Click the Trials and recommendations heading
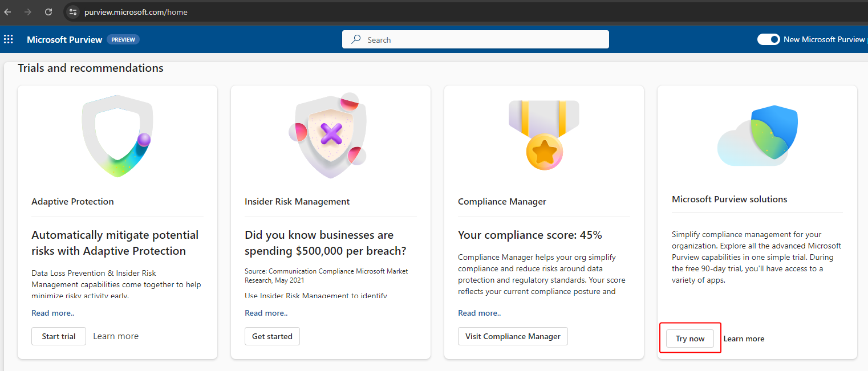This screenshot has height=371, width=868. click(91, 68)
